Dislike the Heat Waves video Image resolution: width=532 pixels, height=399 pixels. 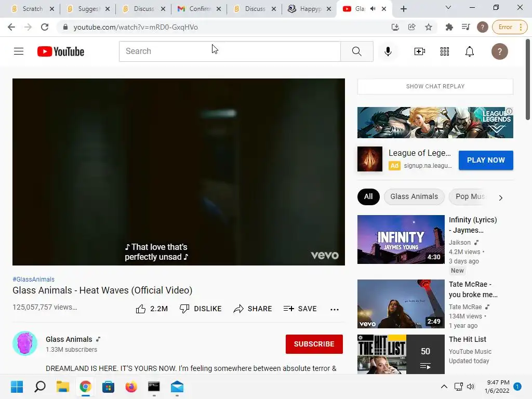201,309
